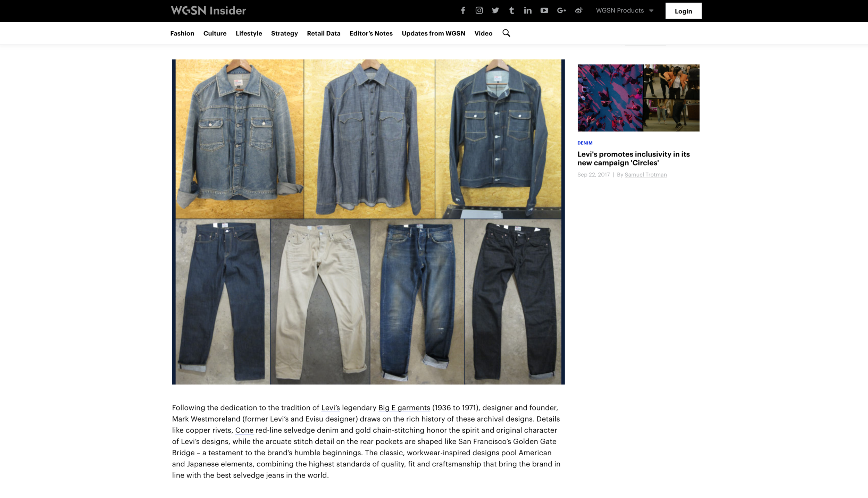Open the Fashion menu

(x=182, y=33)
